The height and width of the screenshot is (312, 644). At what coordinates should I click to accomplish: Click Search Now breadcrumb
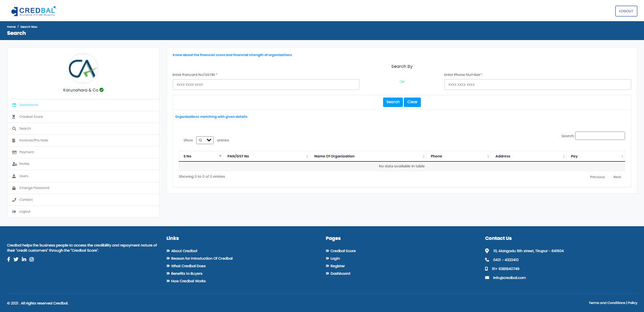pyautogui.click(x=29, y=27)
